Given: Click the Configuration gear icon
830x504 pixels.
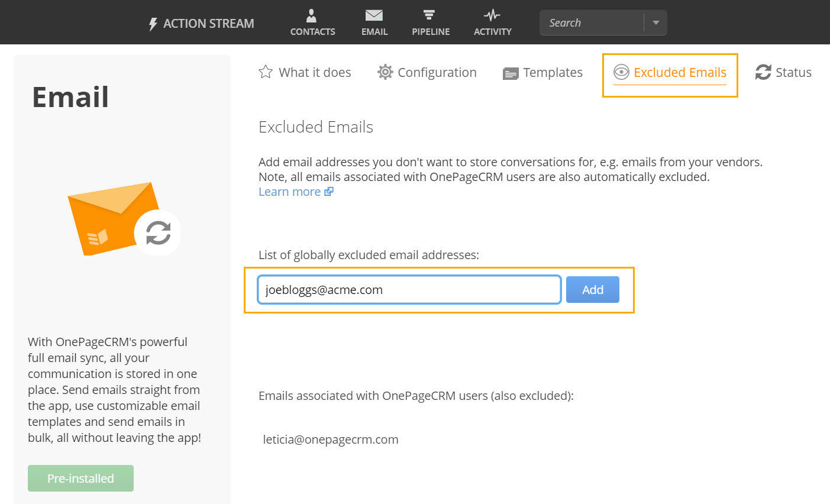Looking at the screenshot, I should pyautogui.click(x=385, y=72).
